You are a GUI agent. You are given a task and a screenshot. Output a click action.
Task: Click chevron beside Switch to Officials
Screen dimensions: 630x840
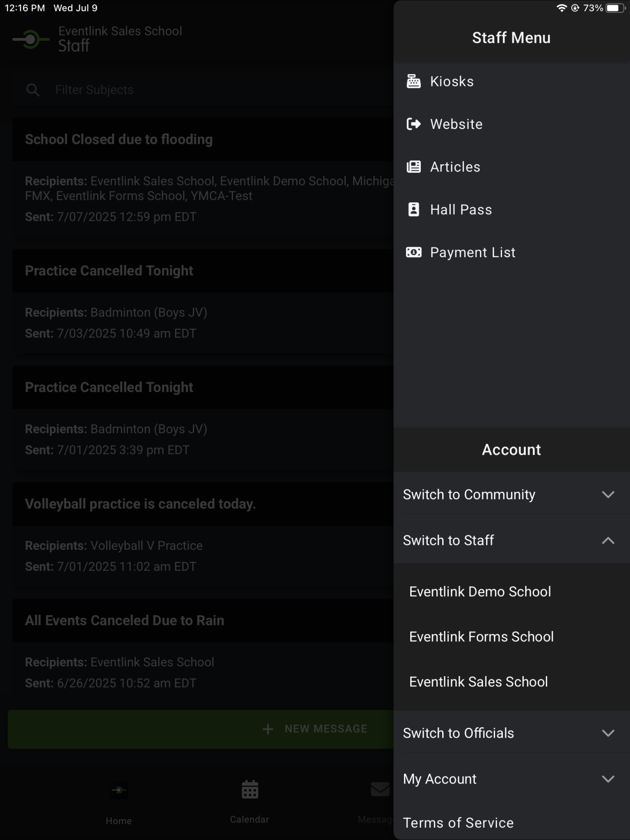tap(608, 733)
